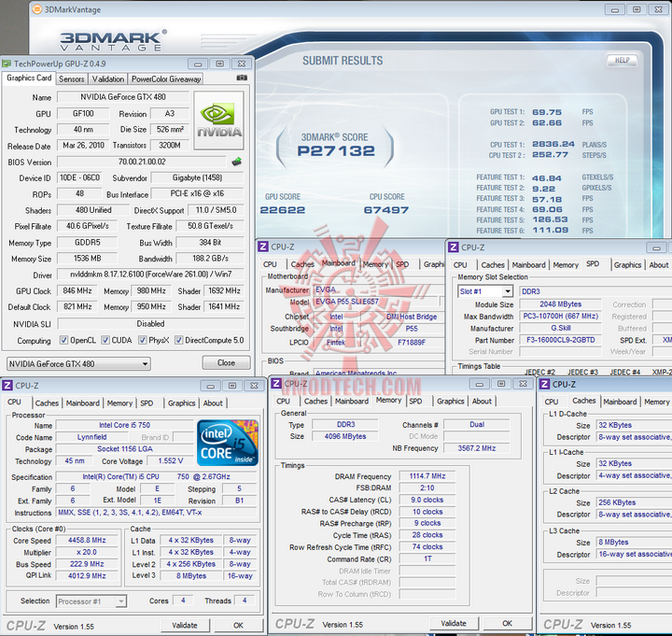This screenshot has width=672, height=636.
Task: Click the NB Frequency value 3567.2 MHz
Action: click(x=477, y=448)
